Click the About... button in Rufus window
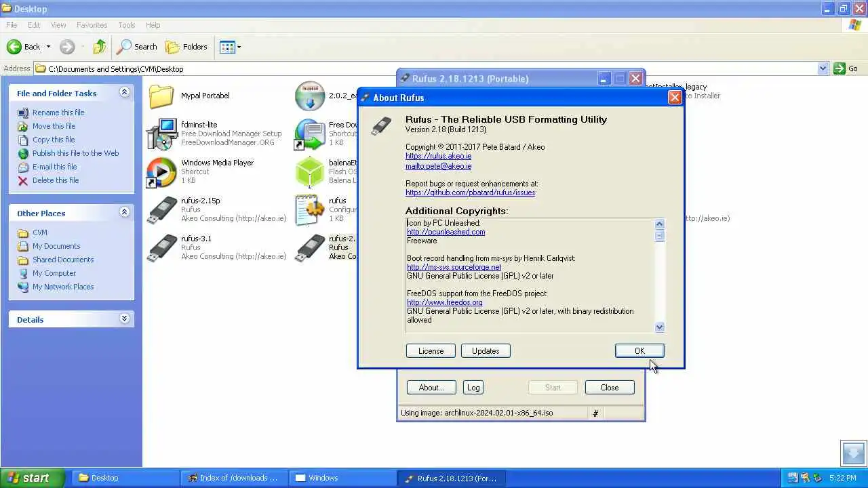This screenshot has width=868, height=488. tap(431, 388)
